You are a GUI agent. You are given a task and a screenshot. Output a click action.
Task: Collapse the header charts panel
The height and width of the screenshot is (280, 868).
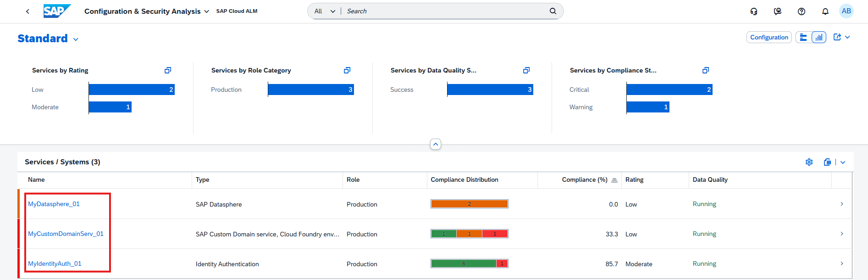(x=436, y=144)
